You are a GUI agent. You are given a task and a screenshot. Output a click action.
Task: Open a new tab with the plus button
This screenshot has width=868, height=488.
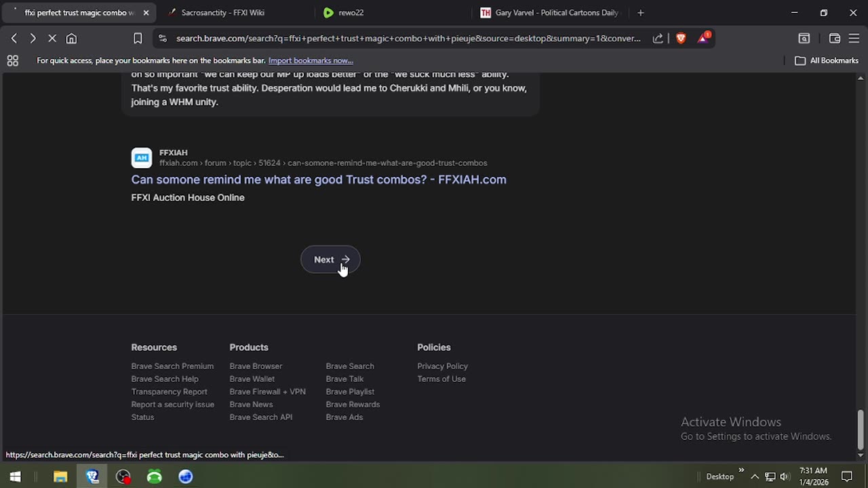[x=640, y=12]
